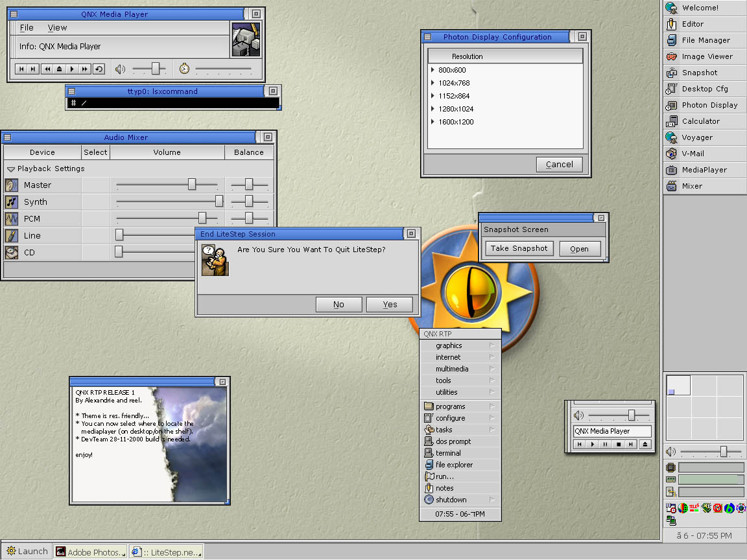
Task: Collapse the Playback Settings section in Audio Mixer
Action: [x=10, y=169]
